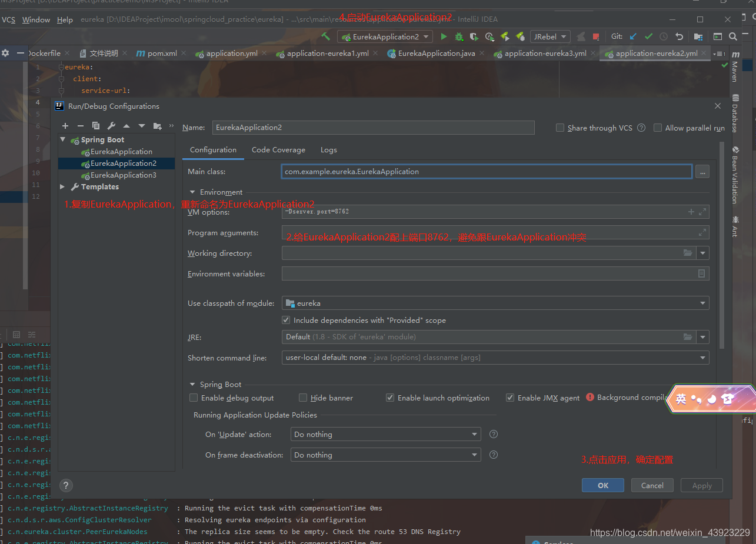Screen dimensions: 756x544
Task: Revert changes with rollback arrow
Action: 680,36
